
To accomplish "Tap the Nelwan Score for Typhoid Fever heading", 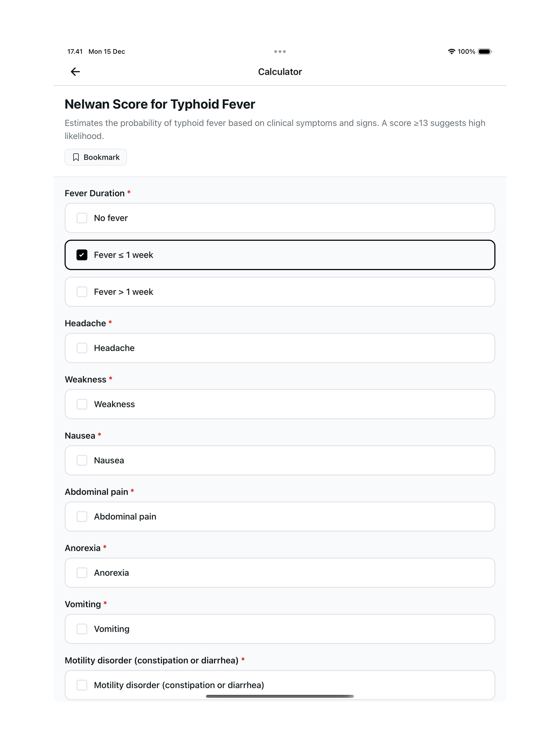I will tap(160, 104).
